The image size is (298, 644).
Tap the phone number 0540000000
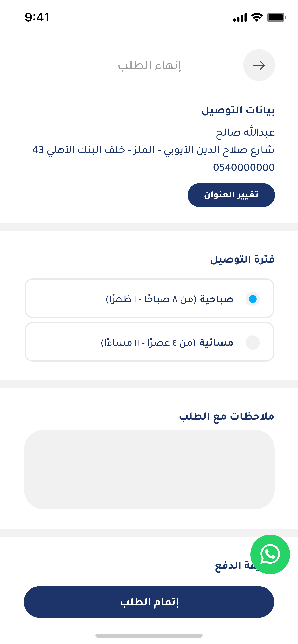[244, 167]
